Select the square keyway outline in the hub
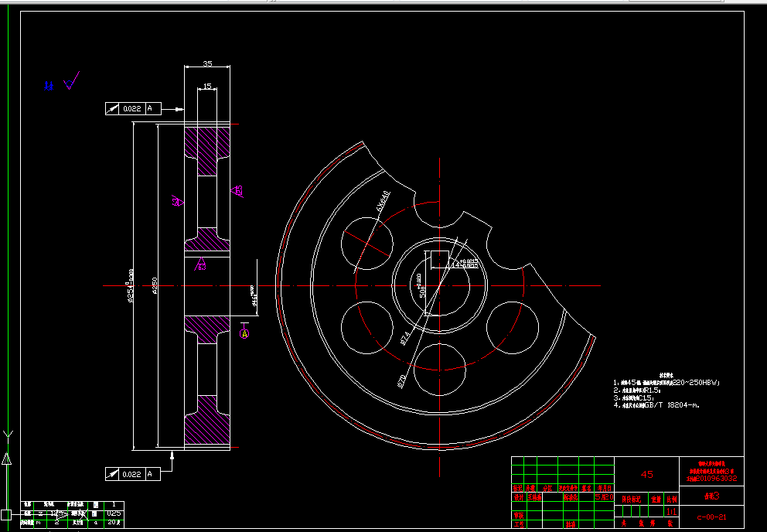Image resolution: width=767 pixels, height=532 pixels. click(440, 259)
